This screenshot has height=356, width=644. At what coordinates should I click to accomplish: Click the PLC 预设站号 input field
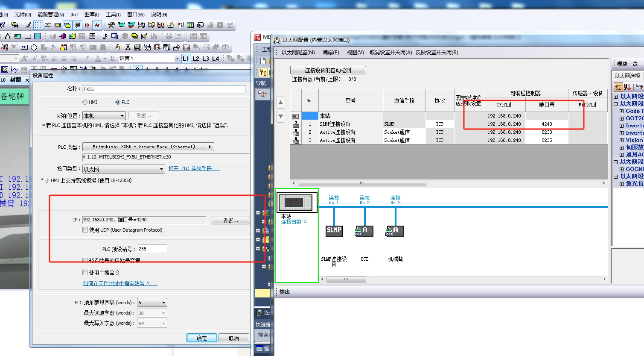[x=152, y=249]
